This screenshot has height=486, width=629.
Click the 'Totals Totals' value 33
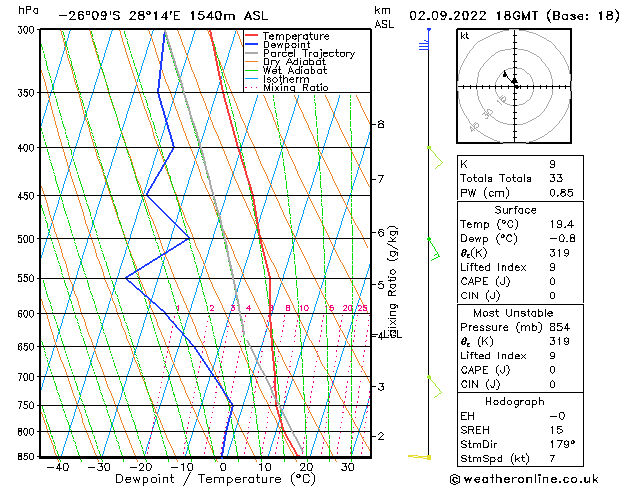tap(556, 178)
